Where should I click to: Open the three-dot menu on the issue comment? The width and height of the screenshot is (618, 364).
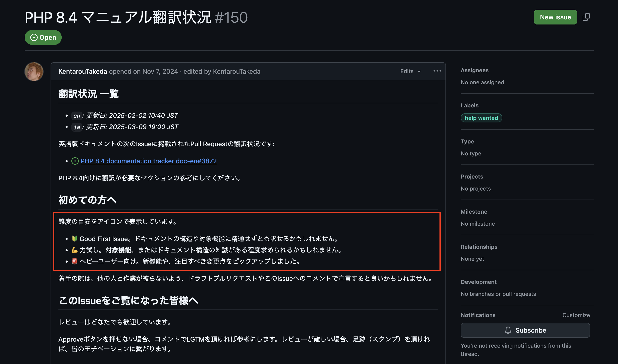437,71
